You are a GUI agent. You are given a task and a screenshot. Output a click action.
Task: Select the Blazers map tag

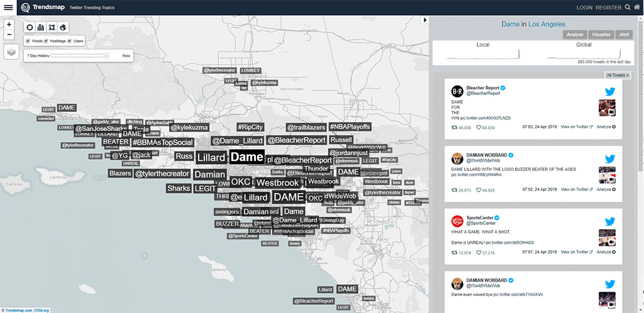coord(120,173)
